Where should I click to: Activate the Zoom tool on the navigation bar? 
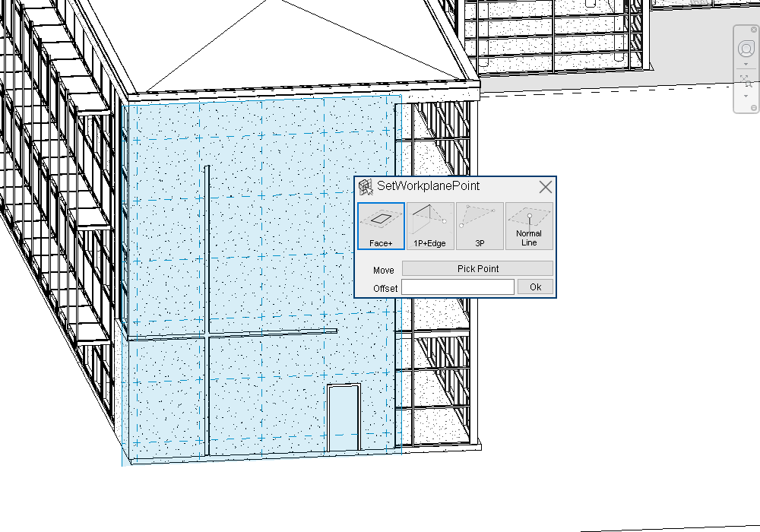point(746,80)
